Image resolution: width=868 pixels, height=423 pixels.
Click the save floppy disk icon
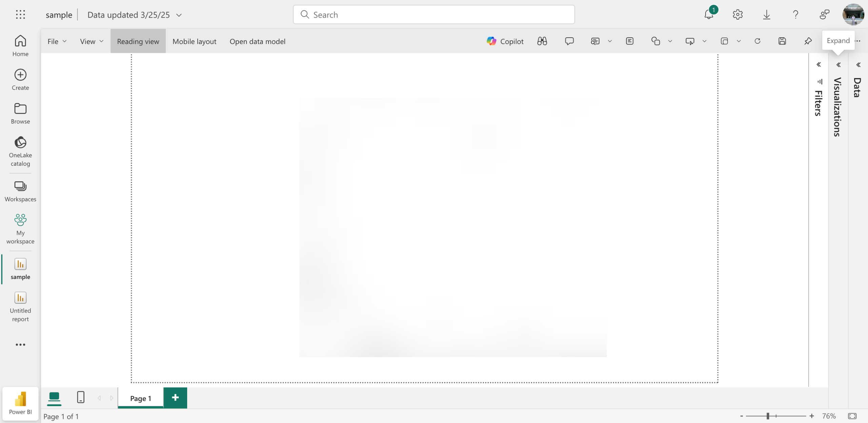pyautogui.click(x=782, y=41)
